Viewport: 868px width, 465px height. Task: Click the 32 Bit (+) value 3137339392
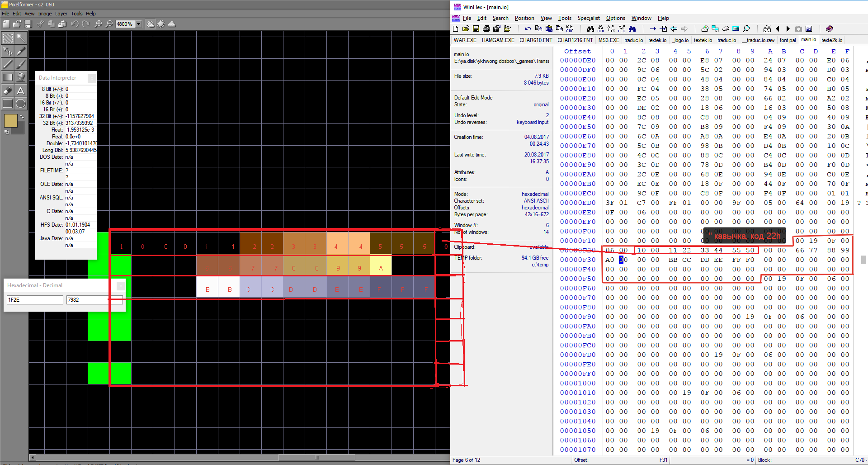pyautogui.click(x=79, y=123)
